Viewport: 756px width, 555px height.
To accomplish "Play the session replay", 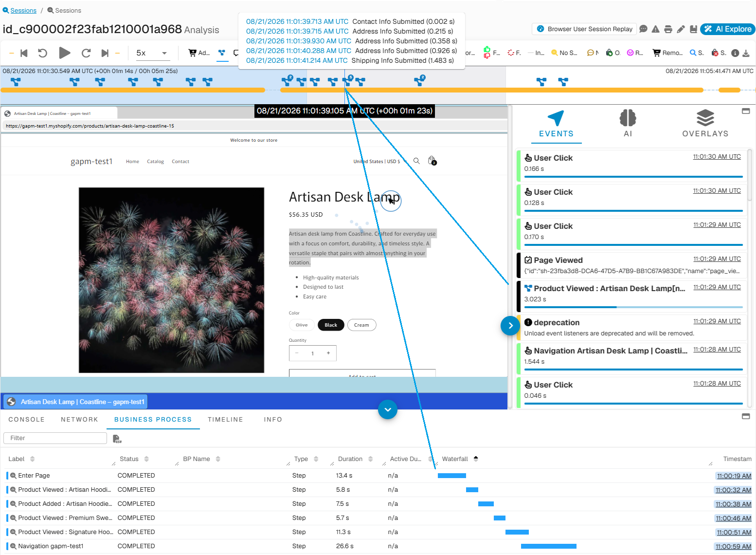I will pyautogui.click(x=64, y=53).
